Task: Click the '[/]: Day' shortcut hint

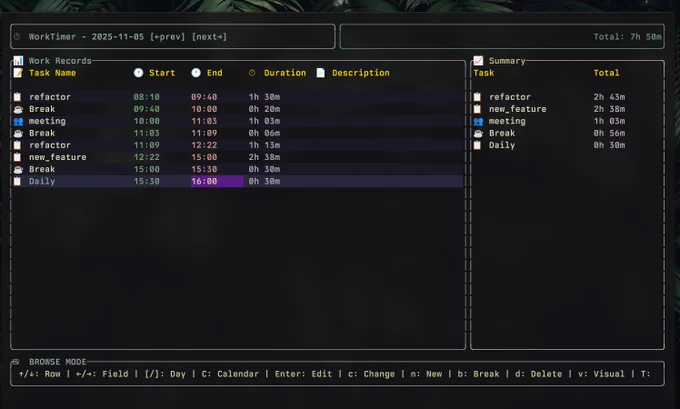Action: [165, 374]
